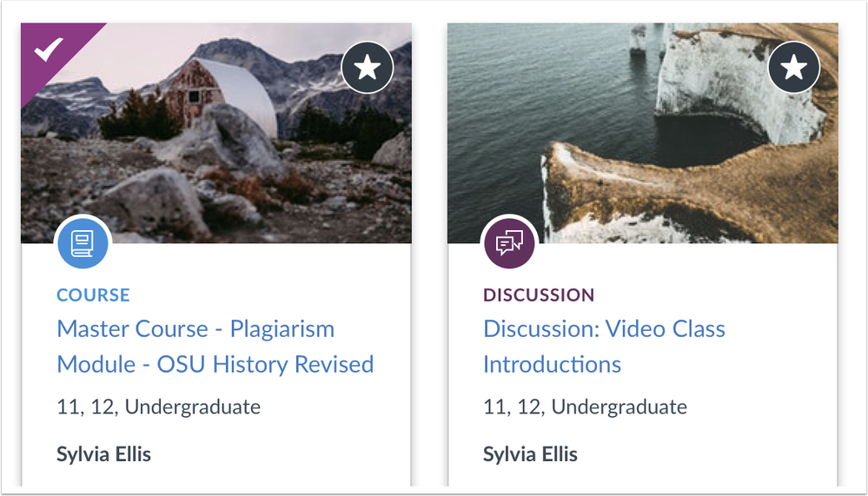Favorite the Master Course card with its star

pyautogui.click(x=368, y=67)
